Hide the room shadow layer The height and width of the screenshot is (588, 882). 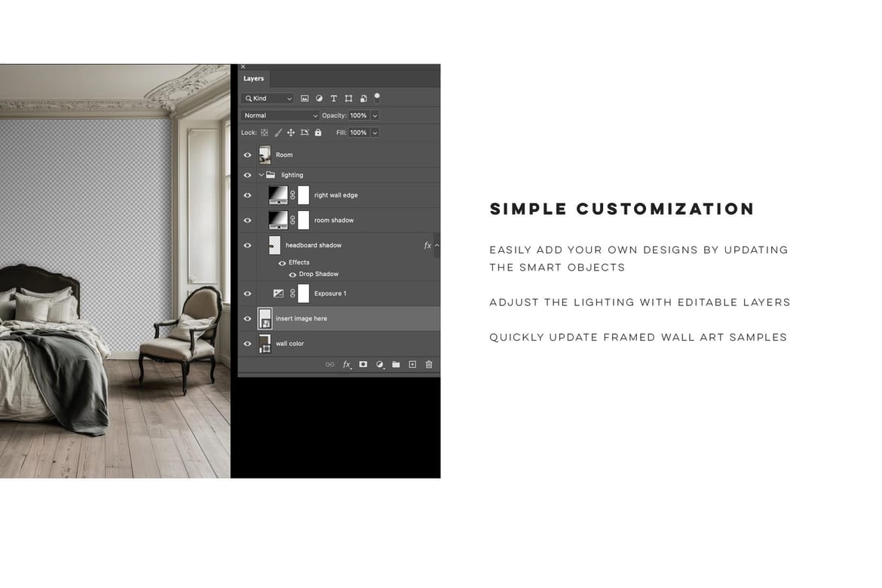tap(247, 220)
